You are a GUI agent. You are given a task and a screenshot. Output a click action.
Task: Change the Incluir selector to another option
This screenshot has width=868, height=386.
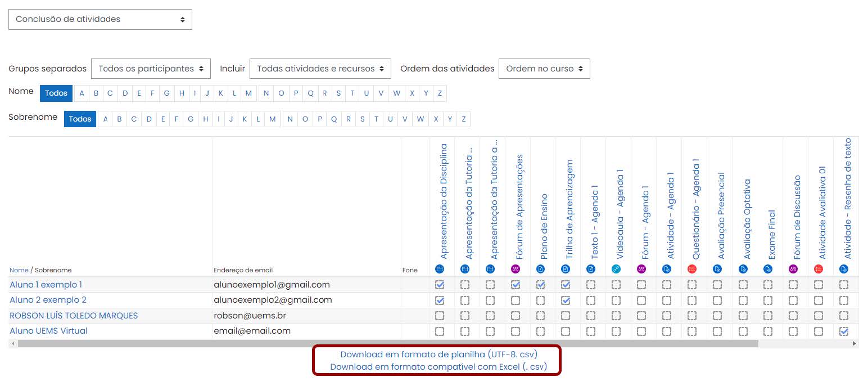tap(320, 68)
